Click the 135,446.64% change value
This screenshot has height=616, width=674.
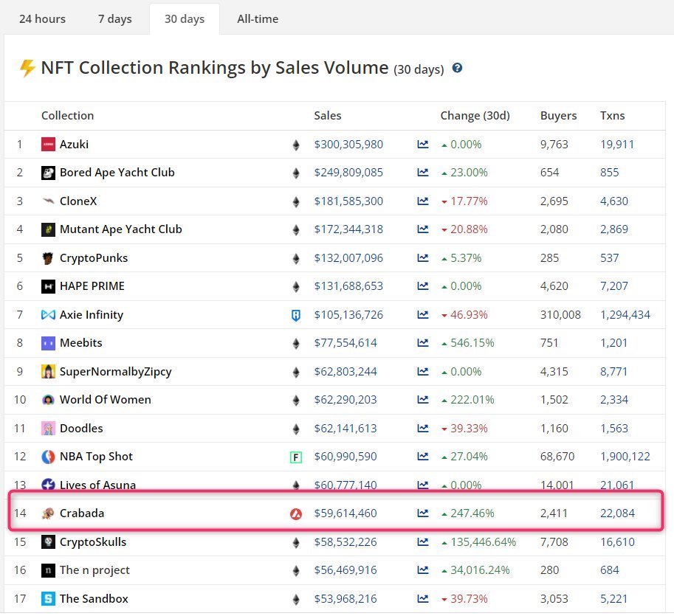point(483,542)
